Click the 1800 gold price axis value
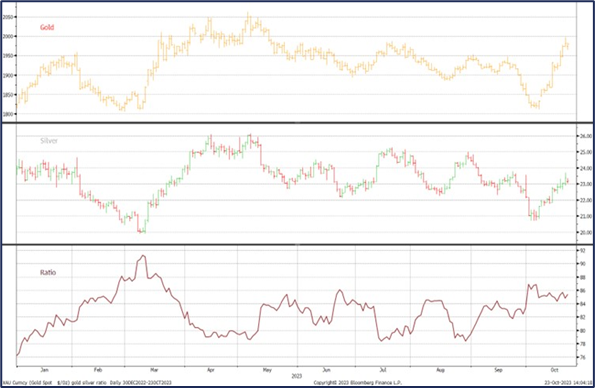The height and width of the screenshot is (388, 595). [8, 114]
